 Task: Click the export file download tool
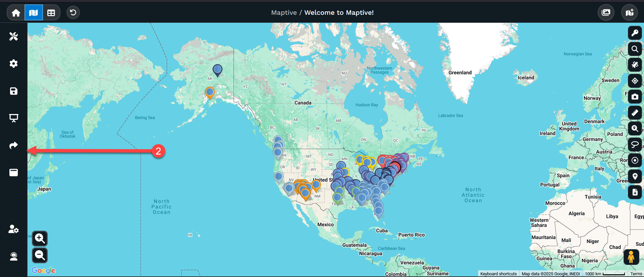point(635,192)
